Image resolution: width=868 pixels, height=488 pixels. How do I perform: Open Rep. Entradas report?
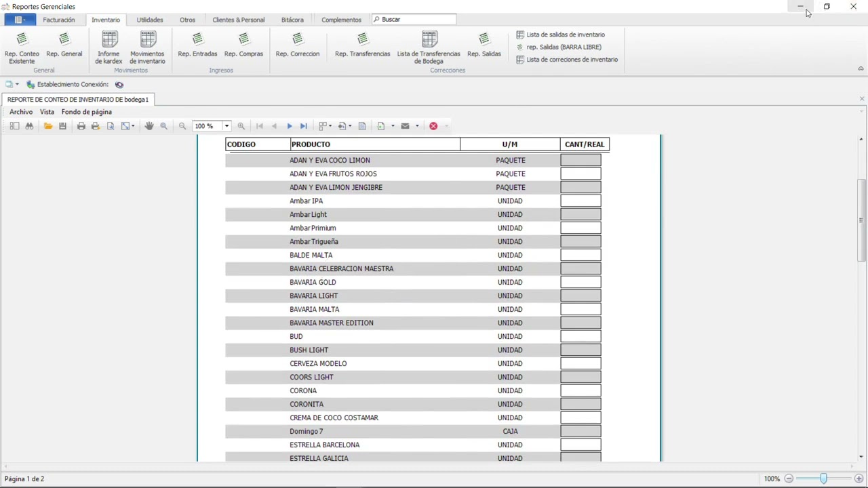pos(197,45)
